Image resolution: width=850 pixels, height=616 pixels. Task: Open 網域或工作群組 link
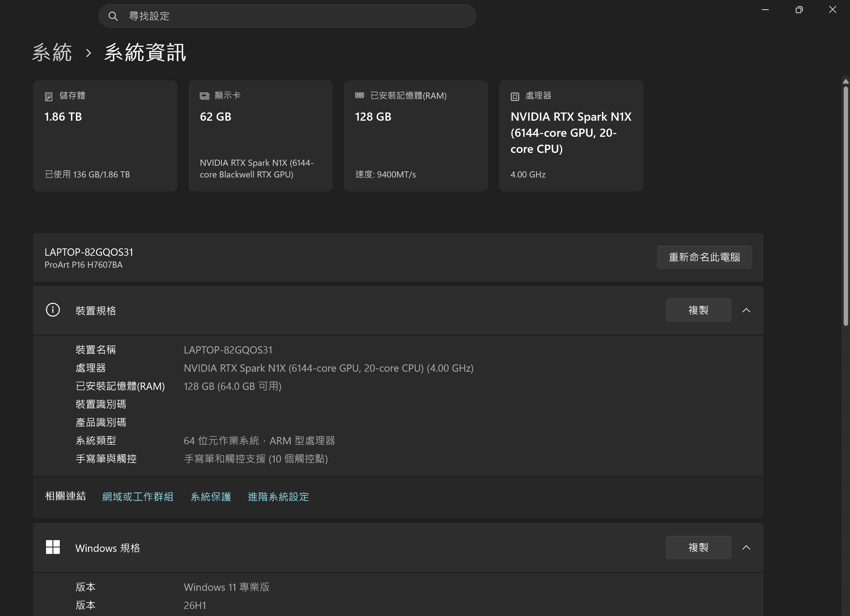pos(138,496)
